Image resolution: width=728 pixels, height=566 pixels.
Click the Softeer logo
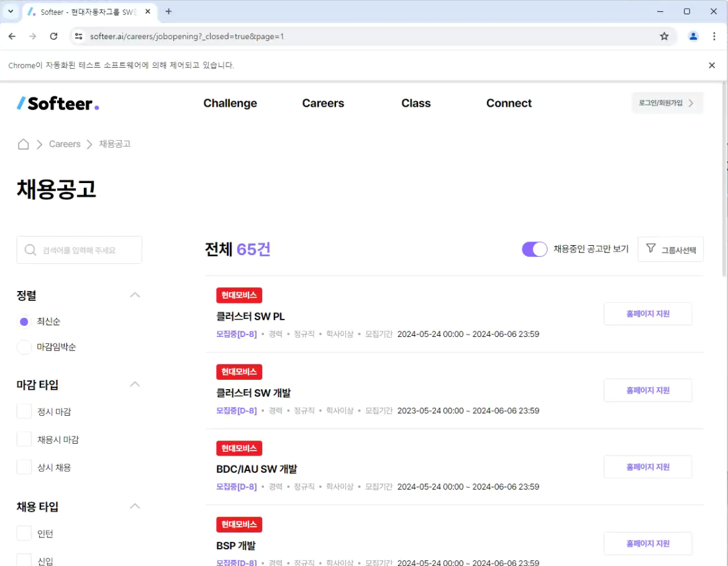pos(58,103)
